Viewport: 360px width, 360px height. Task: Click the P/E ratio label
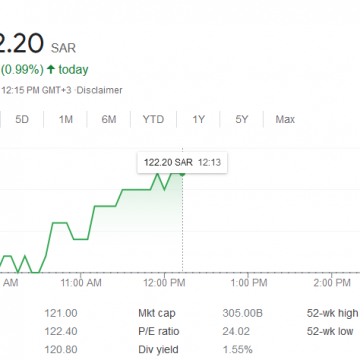pos(159,331)
